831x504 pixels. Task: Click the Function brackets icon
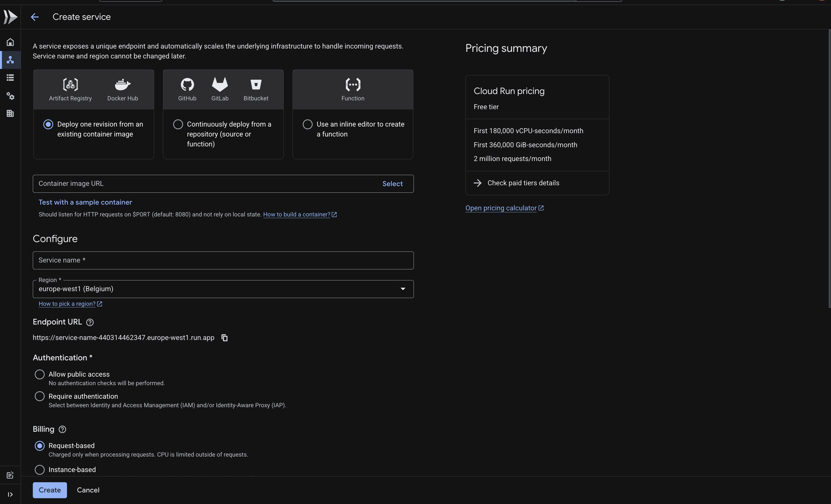[x=353, y=84]
